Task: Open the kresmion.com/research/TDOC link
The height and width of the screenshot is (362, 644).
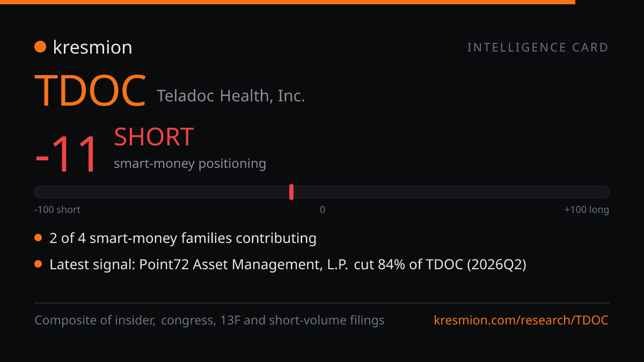Action: 521,321
